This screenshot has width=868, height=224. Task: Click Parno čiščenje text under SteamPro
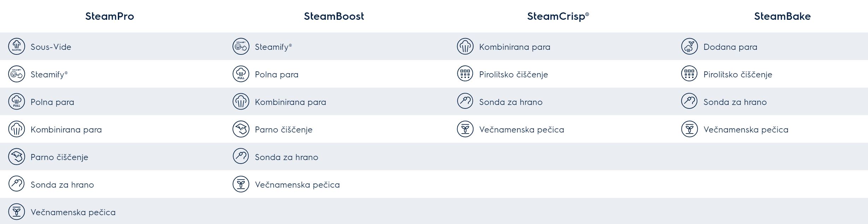coord(59,157)
